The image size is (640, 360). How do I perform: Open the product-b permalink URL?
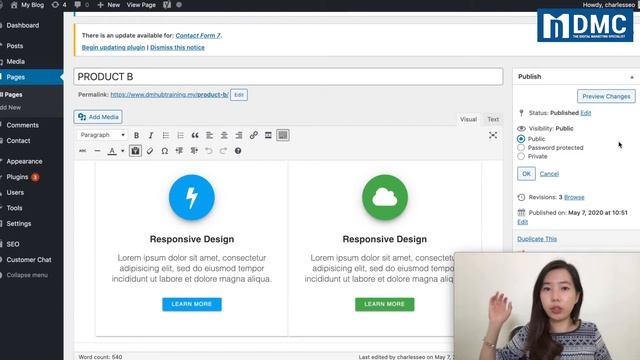[169, 94]
